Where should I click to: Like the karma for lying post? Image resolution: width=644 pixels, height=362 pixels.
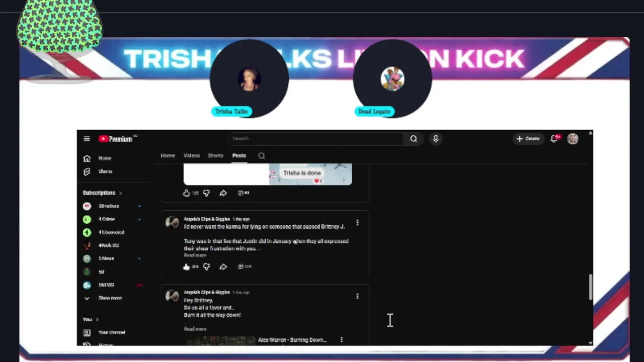[x=187, y=267]
